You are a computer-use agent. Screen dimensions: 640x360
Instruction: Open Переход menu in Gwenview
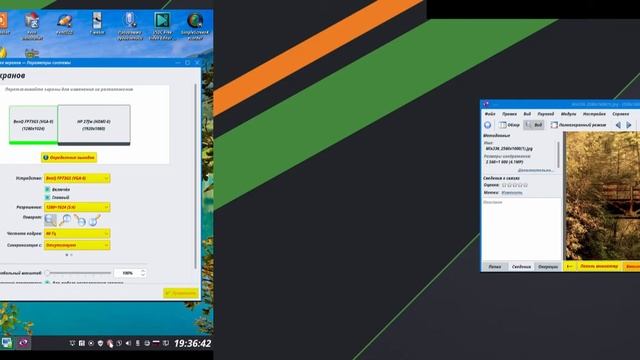[545, 114]
